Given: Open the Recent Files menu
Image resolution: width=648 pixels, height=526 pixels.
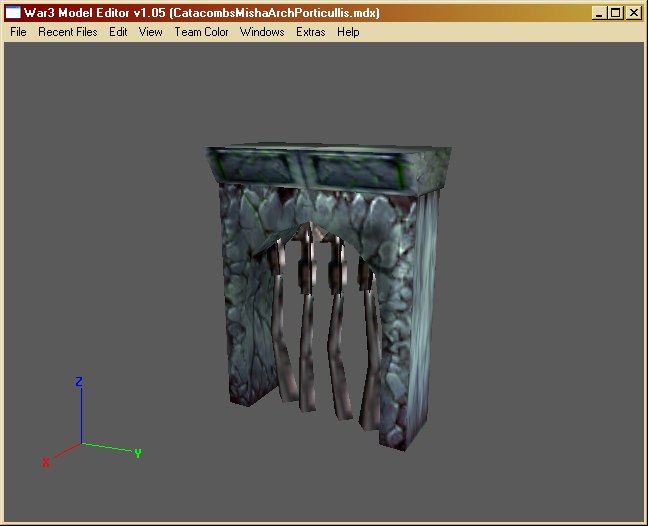Looking at the screenshot, I should (x=68, y=32).
